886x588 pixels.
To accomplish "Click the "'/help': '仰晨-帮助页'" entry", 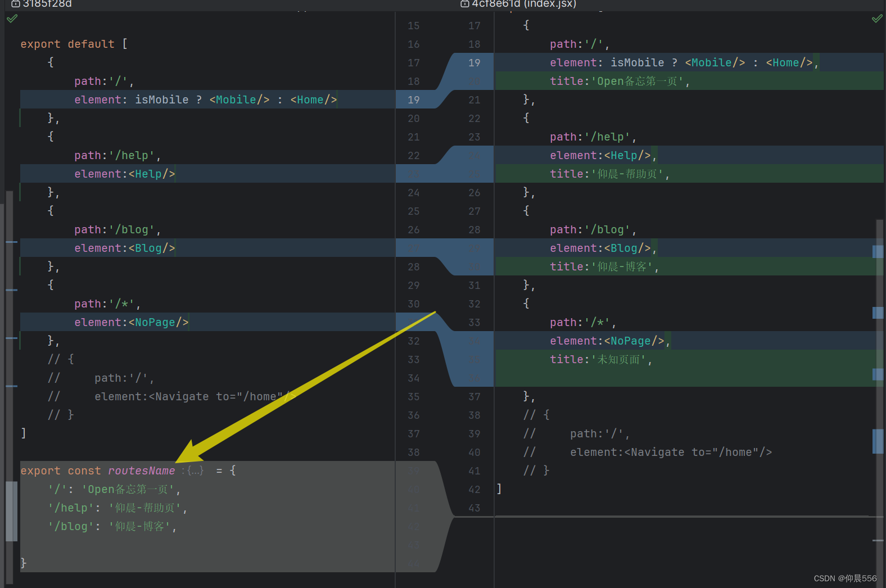I will tap(117, 508).
